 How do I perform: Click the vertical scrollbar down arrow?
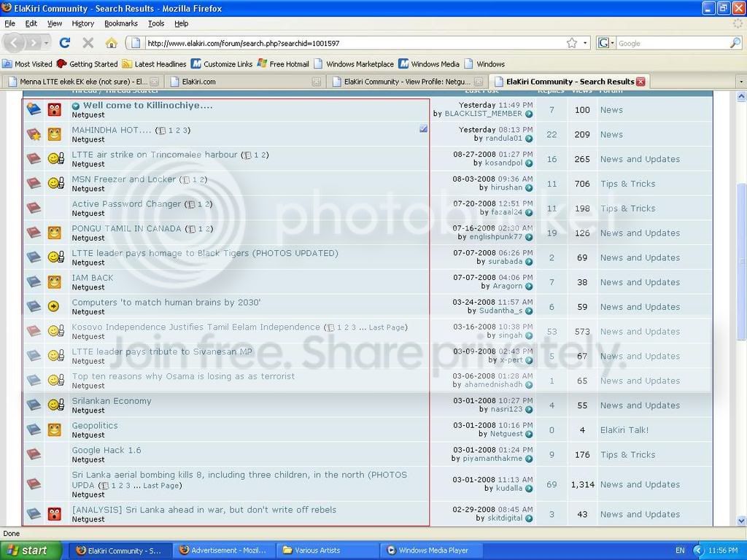741,521
